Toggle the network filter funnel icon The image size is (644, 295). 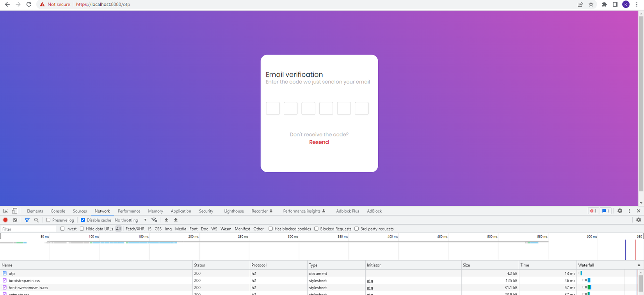[x=27, y=220]
